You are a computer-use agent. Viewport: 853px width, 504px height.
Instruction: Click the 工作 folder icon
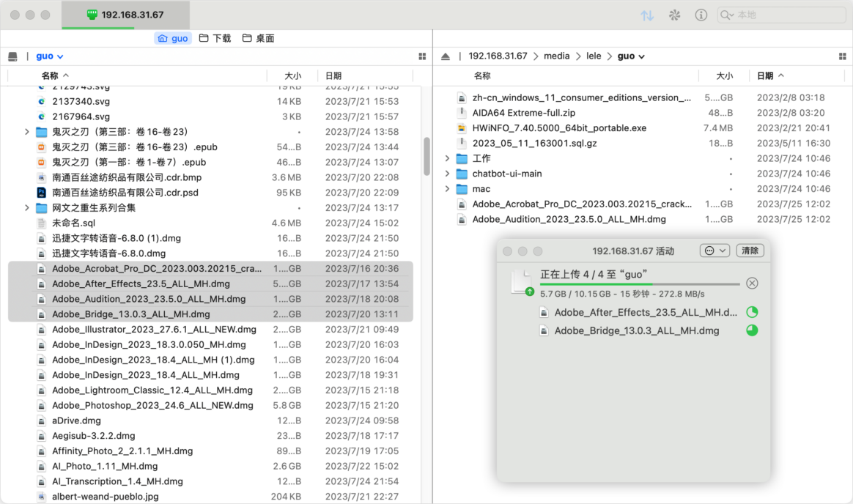click(x=462, y=159)
